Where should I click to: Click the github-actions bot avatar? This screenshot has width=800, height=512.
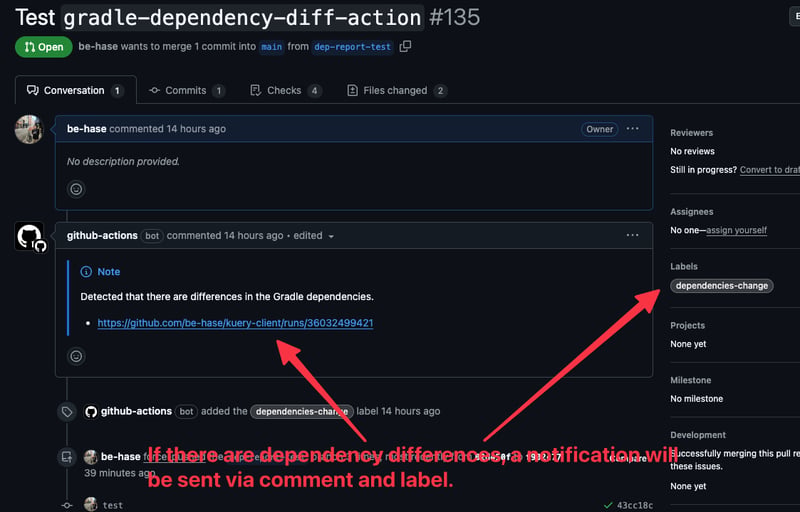[30, 237]
